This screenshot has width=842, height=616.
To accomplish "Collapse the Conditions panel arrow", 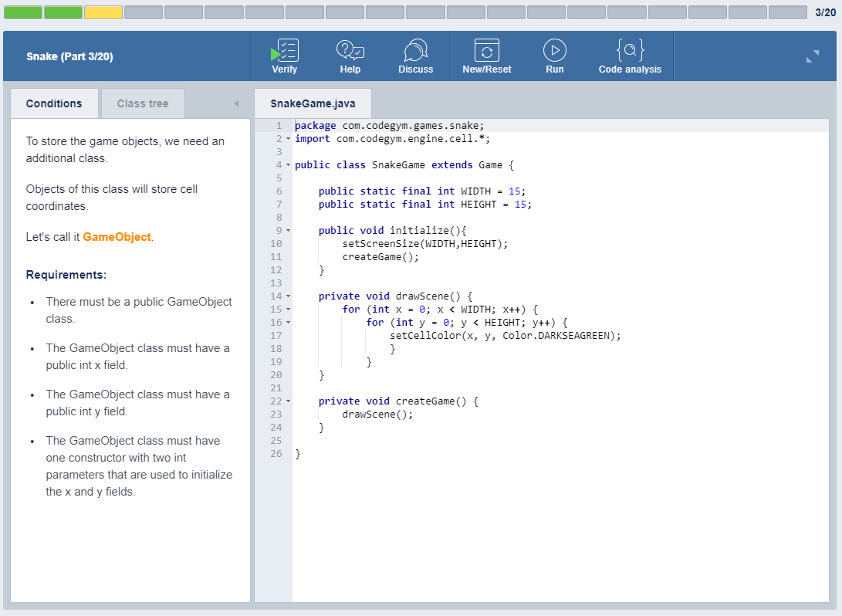I will (x=235, y=103).
